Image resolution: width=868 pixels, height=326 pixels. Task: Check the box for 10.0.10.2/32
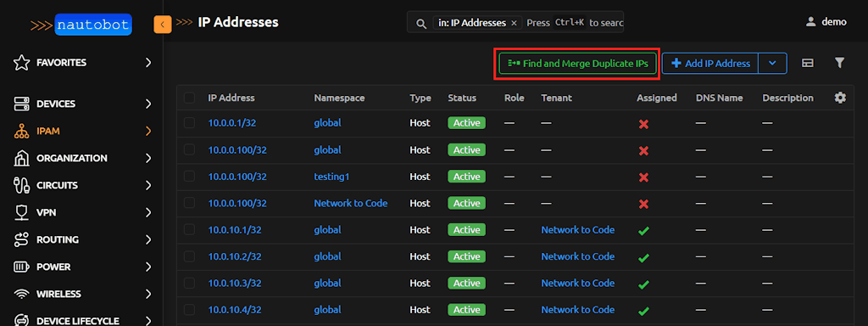coord(189,256)
